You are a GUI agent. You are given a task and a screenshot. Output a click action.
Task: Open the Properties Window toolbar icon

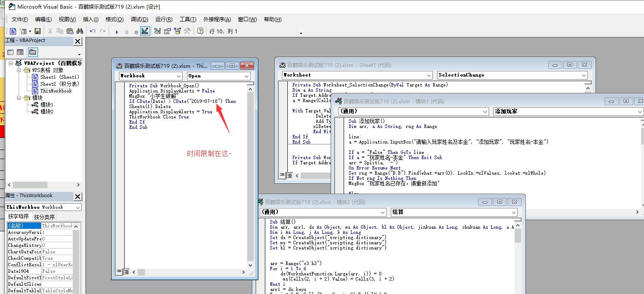(x=167, y=31)
